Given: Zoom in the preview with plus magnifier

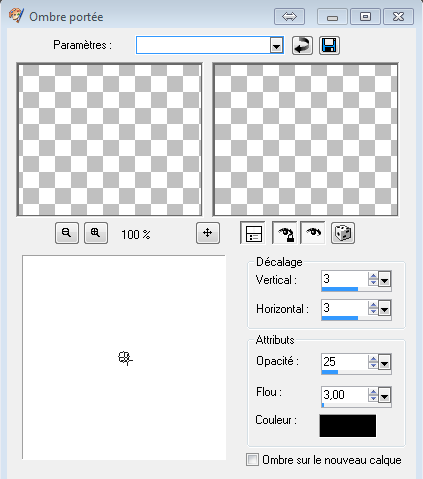Looking at the screenshot, I should pyautogui.click(x=96, y=233).
